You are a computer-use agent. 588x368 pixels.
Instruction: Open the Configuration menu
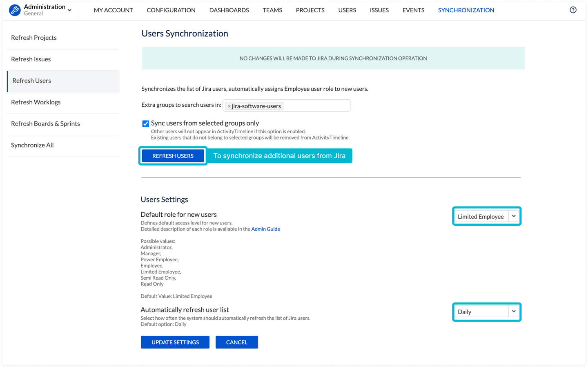pos(171,10)
